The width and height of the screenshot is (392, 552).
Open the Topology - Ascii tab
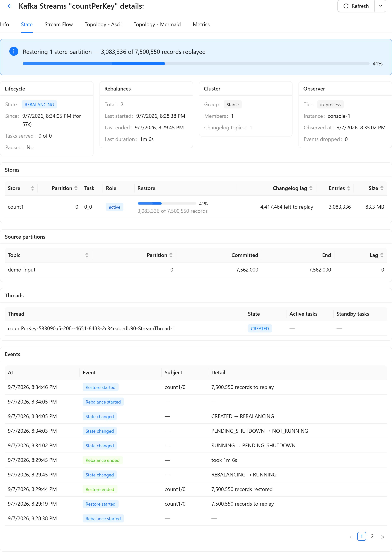coord(103,24)
